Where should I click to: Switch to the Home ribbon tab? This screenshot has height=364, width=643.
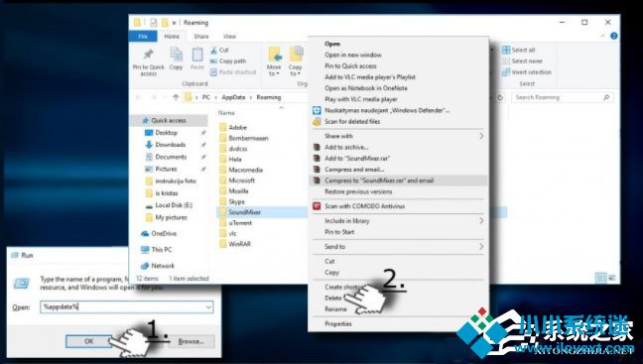(x=172, y=36)
